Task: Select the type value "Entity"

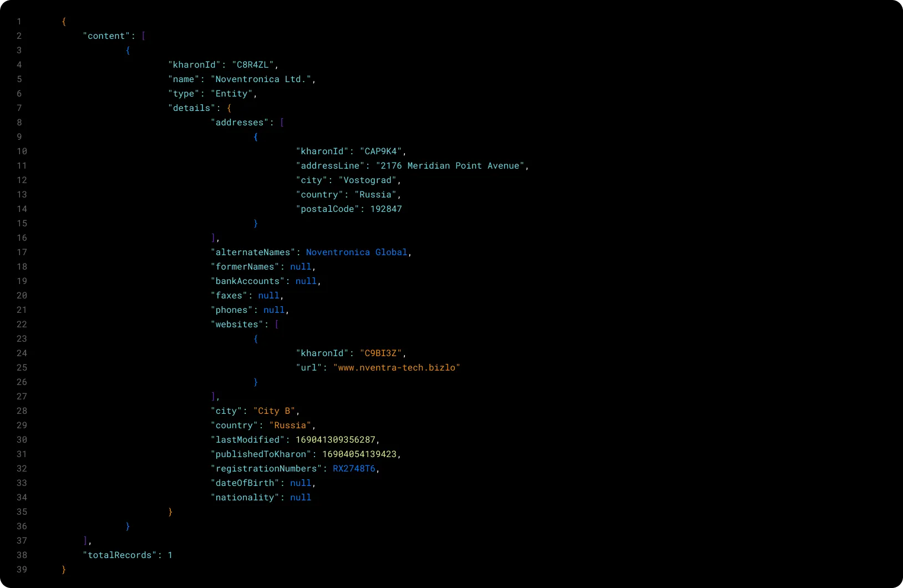Action: point(231,94)
